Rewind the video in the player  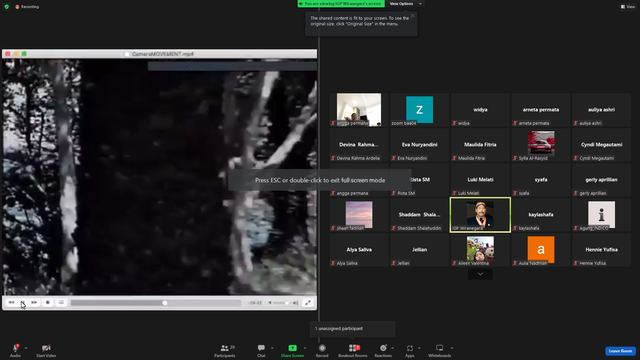click(x=11, y=302)
